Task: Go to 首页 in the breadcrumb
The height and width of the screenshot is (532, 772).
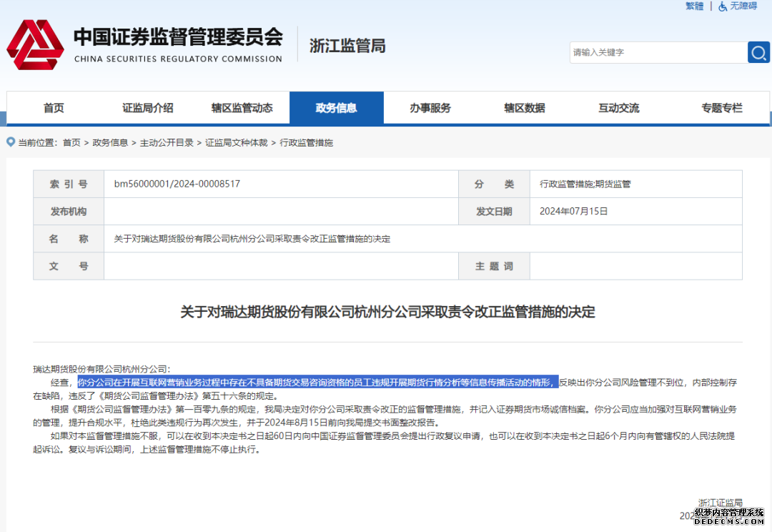Action: coord(71,142)
